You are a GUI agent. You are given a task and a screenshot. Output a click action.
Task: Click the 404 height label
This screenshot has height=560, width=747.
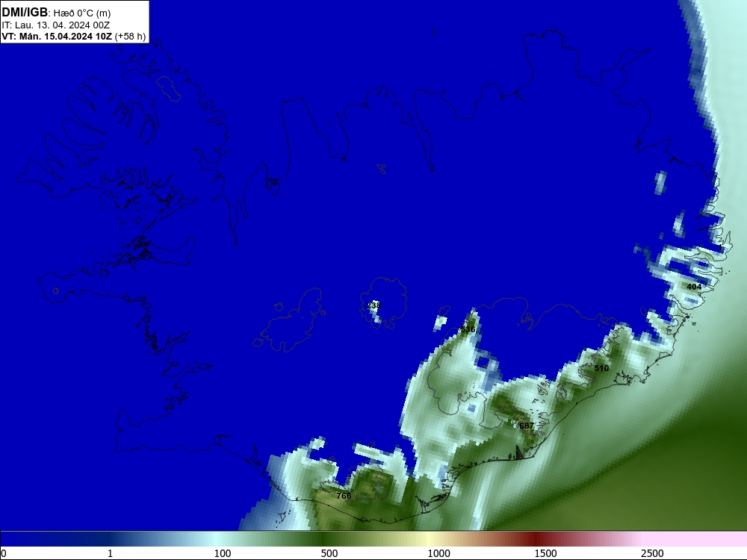(x=694, y=287)
